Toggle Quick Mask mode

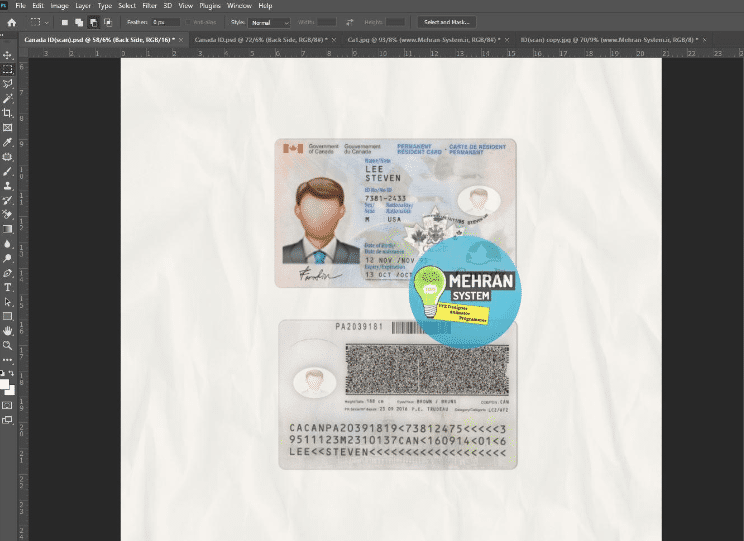point(7,405)
